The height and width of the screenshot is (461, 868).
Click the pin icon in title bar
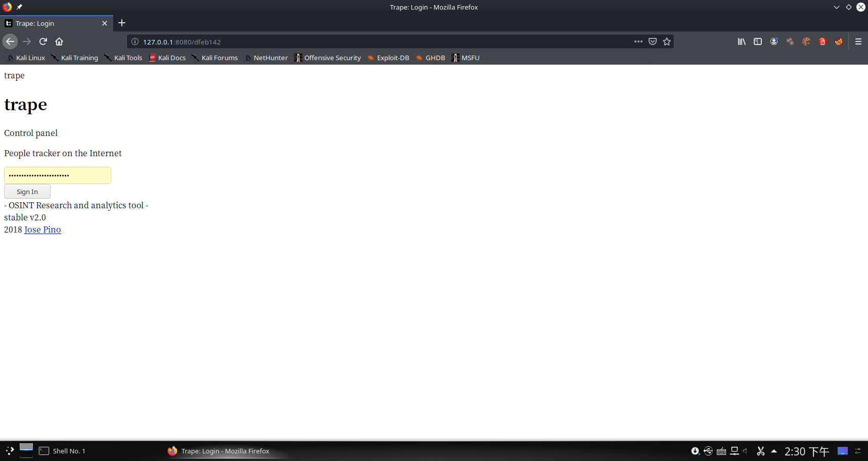19,7
